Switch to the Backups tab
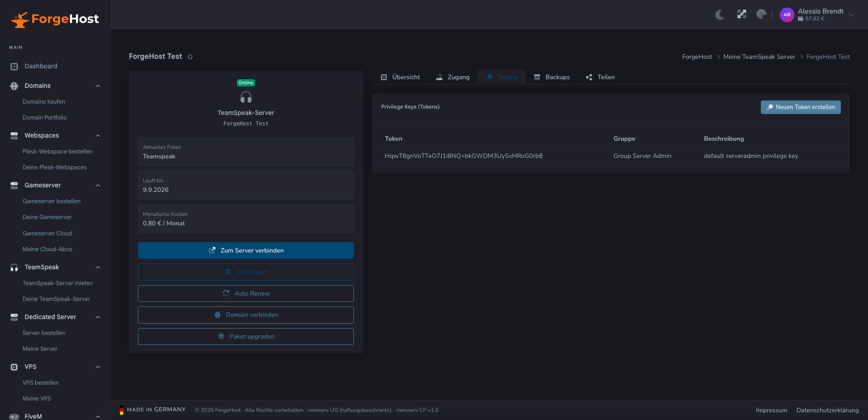 552,77
